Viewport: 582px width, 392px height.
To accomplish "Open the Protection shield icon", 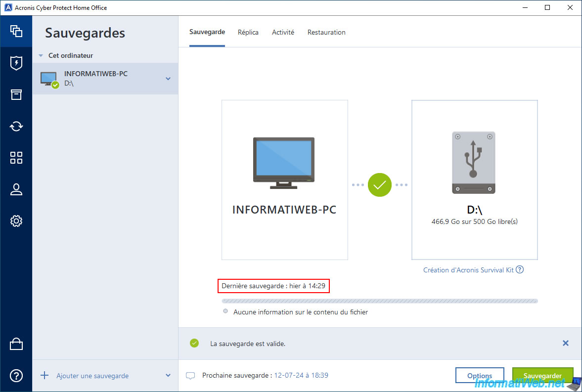I will pyautogui.click(x=16, y=63).
